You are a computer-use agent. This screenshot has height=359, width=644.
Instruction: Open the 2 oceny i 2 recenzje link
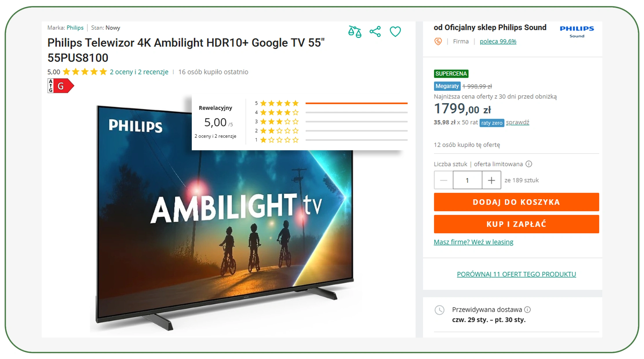[139, 72]
